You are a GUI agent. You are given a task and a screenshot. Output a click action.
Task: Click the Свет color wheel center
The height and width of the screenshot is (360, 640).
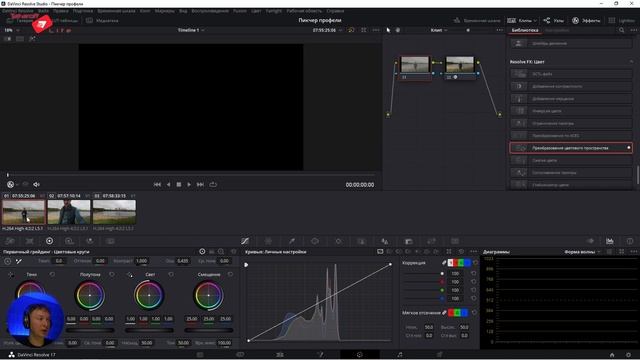pyautogui.click(x=149, y=295)
